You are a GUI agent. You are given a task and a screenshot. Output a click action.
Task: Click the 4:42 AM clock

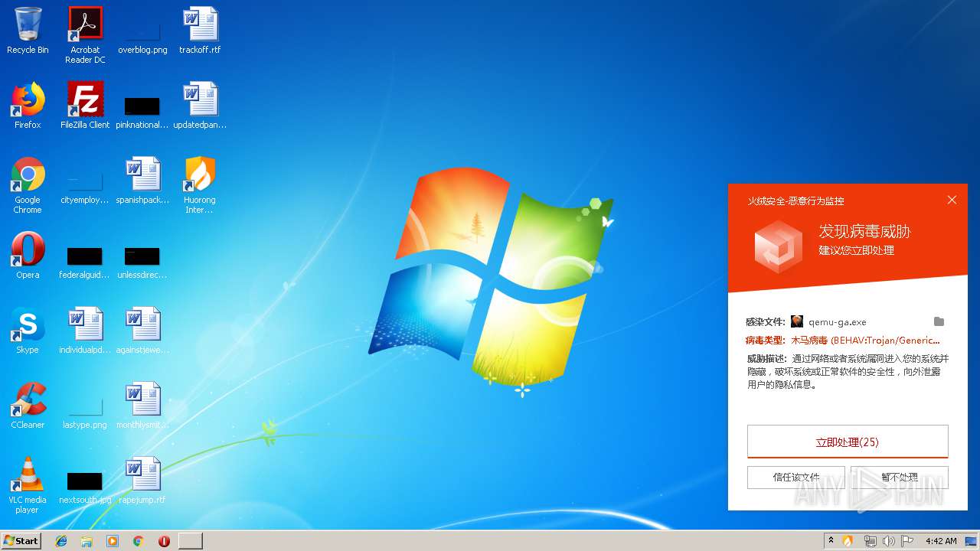(x=941, y=541)
